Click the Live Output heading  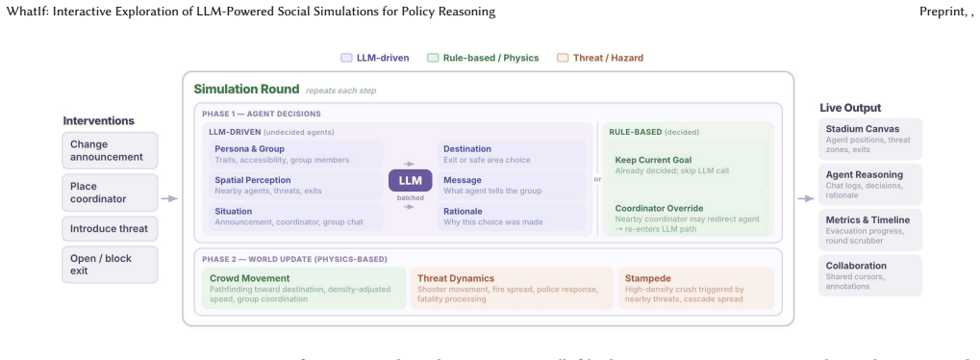click(850, 108)
